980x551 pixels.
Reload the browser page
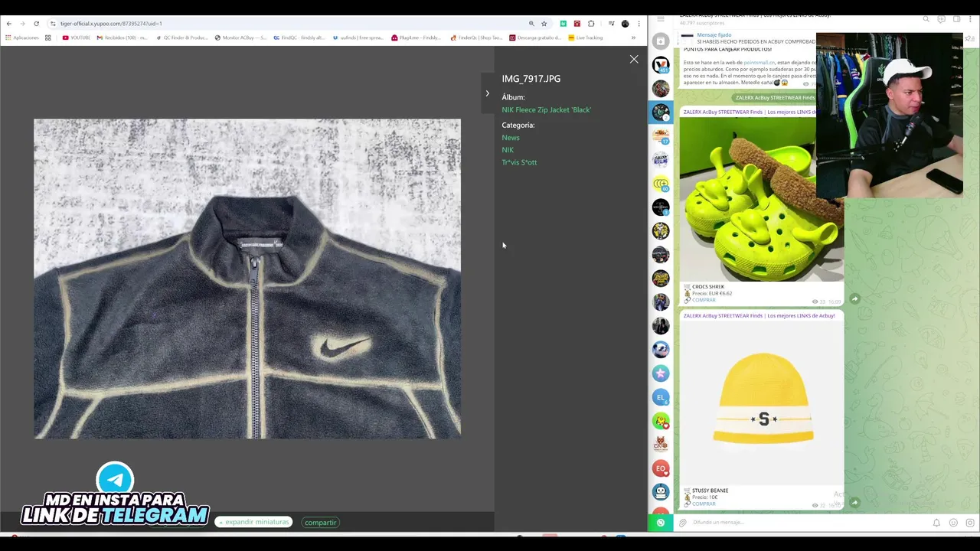pyautogui.click(x=36, y=24)
